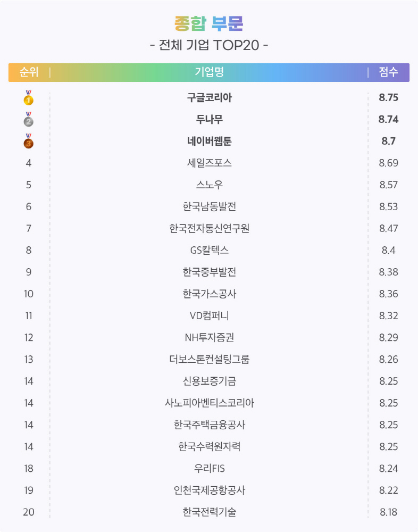Viewport: 418px width, 532px height.
Task: Open the 네이버웹툰 company row
Action: [209, 142]
